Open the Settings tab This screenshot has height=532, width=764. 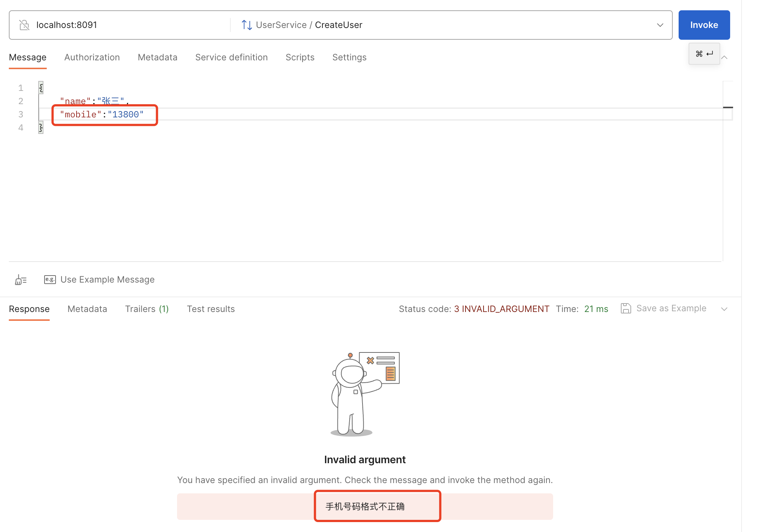(349, 57)
